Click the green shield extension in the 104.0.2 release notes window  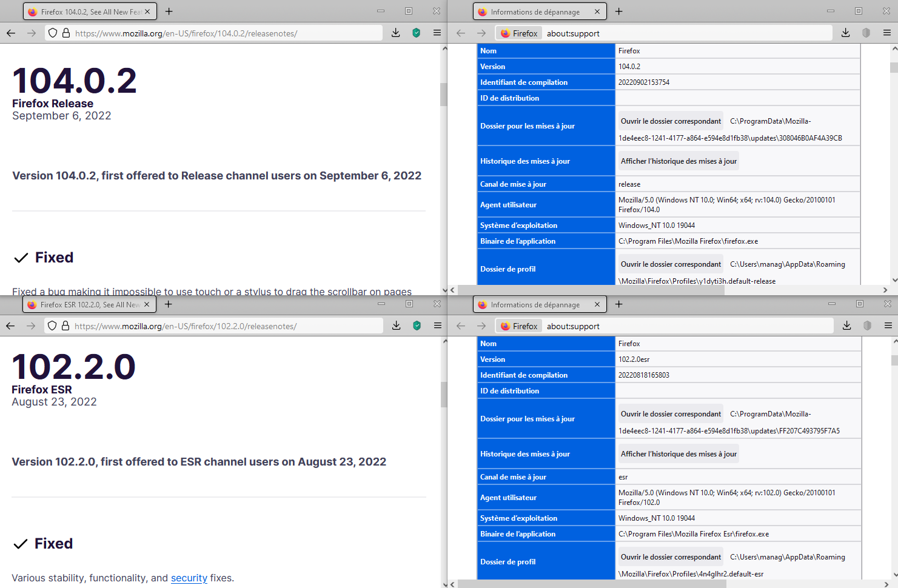coord(417,33)
